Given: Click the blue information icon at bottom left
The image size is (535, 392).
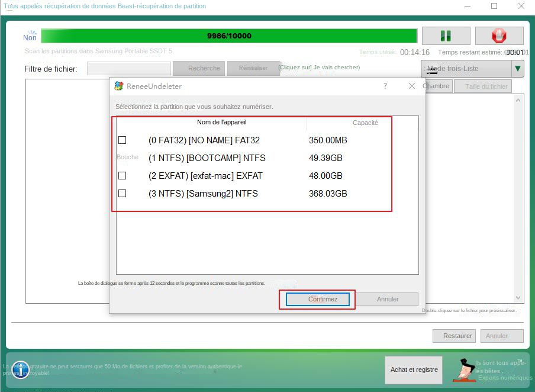Looking at the screenshot, I should tap(21, 369).
